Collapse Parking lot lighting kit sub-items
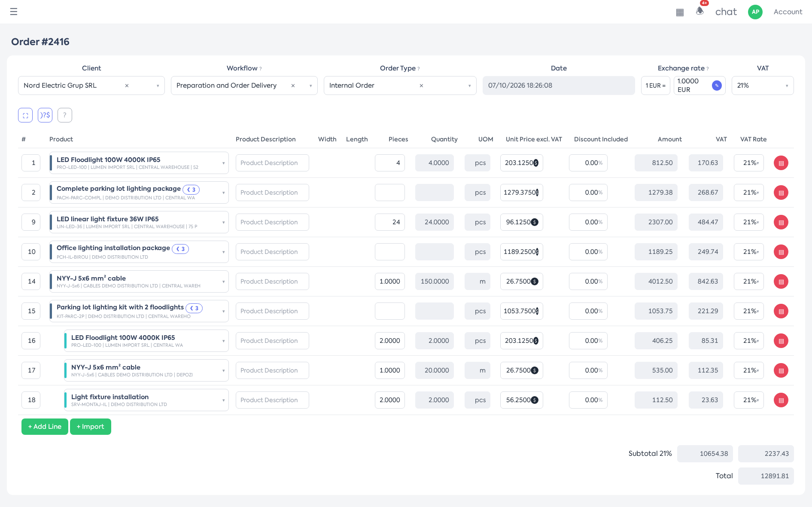This screenshot has height=507, width=812. point(194,308)
